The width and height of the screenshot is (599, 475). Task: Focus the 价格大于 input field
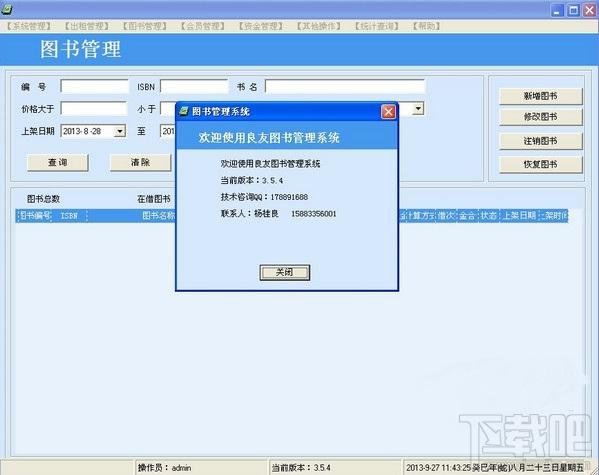click(94, 109)
